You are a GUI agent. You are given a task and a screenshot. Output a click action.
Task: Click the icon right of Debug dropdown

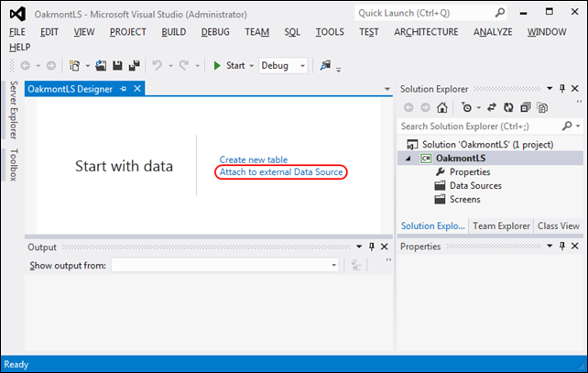coord(325,65)
